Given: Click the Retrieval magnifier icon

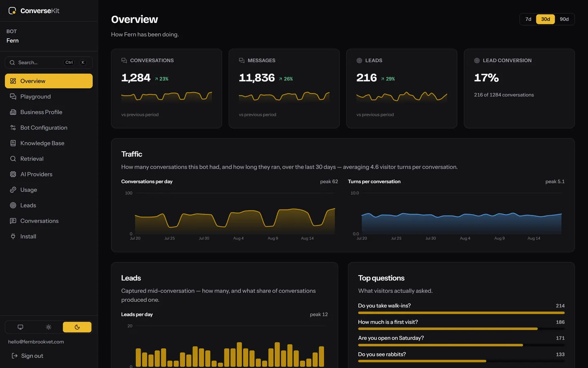Looking at the screenshot, I should (13, 159).
